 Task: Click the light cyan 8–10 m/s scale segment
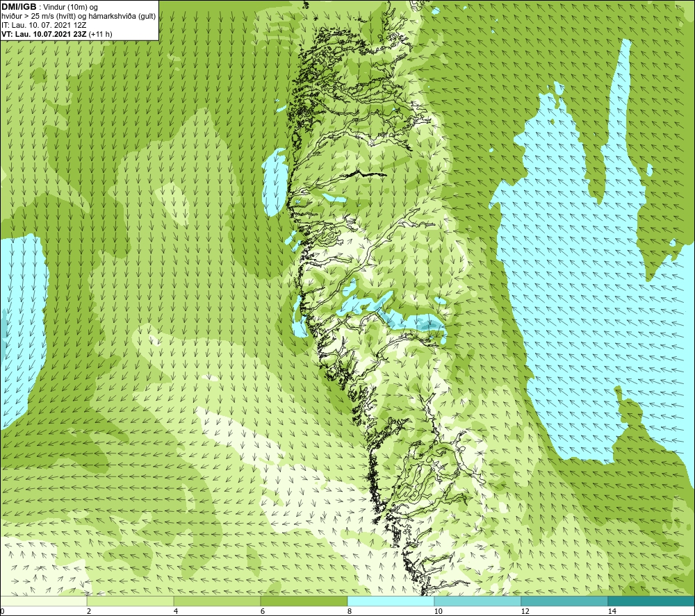(x=391, y=601)
